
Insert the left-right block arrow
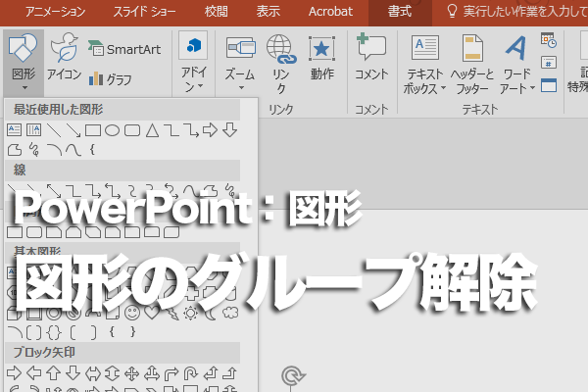[93, 373]
